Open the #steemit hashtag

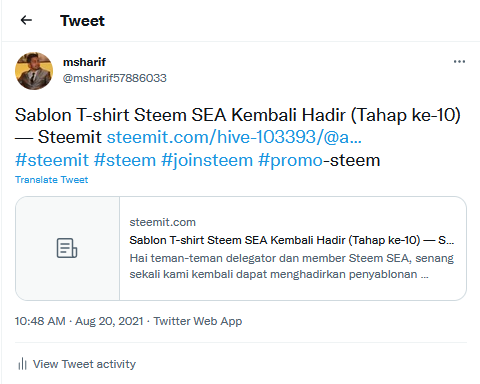click(x=52, y=160)
